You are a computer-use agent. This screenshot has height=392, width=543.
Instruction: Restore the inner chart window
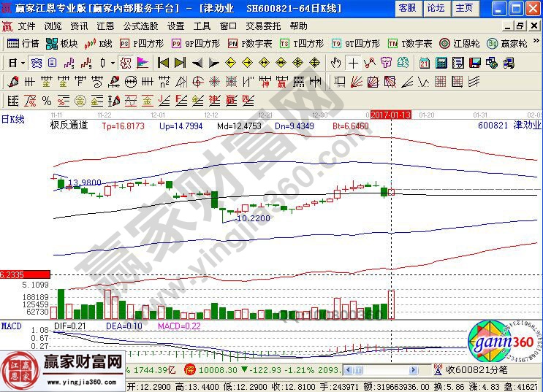pyautogui.click(x=520, y=26)
